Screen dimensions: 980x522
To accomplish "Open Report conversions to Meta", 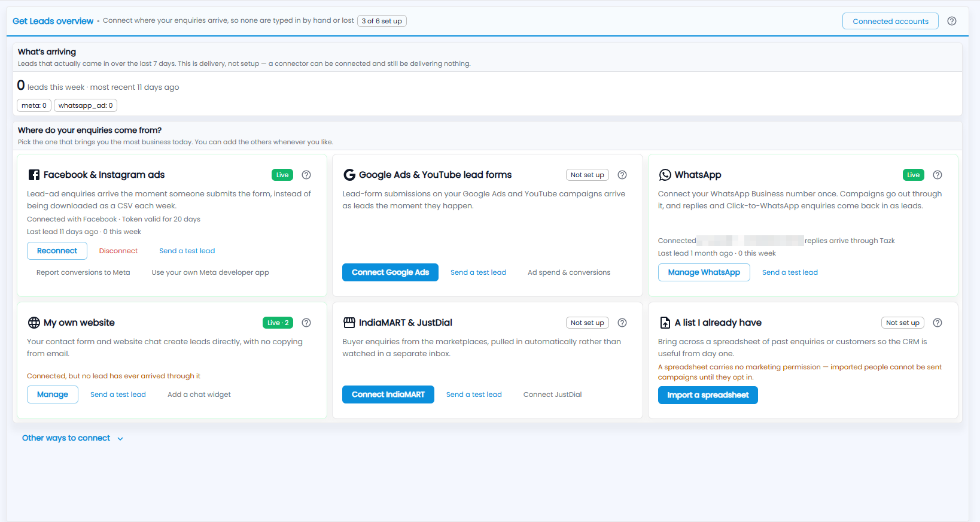I will click(x=83, y=272).
